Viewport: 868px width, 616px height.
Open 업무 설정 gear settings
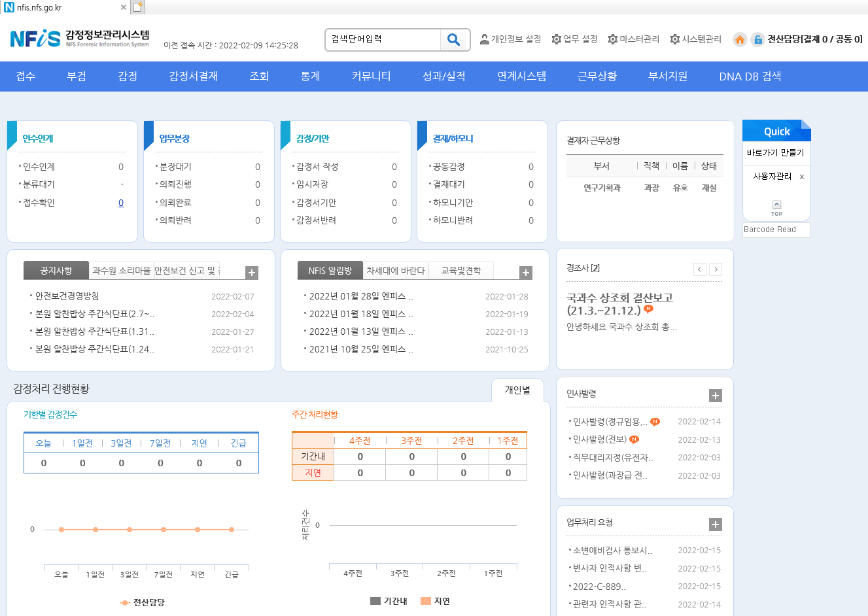point(574,39)
